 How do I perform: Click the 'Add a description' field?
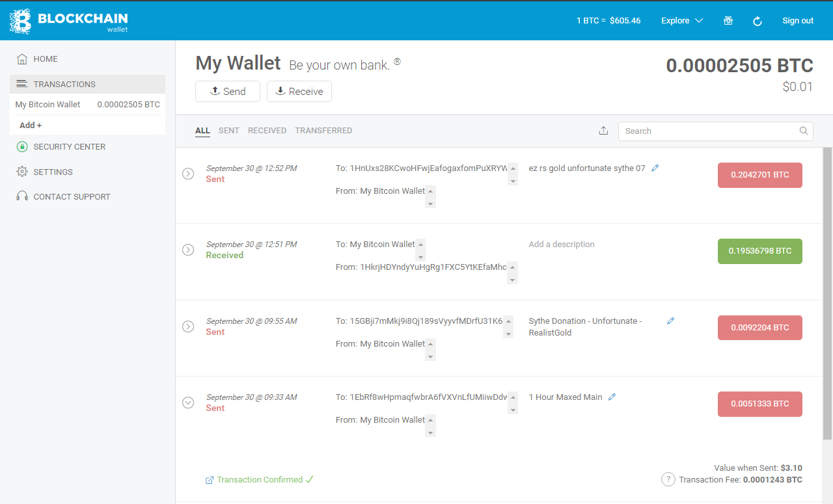[x=562, y=245]
